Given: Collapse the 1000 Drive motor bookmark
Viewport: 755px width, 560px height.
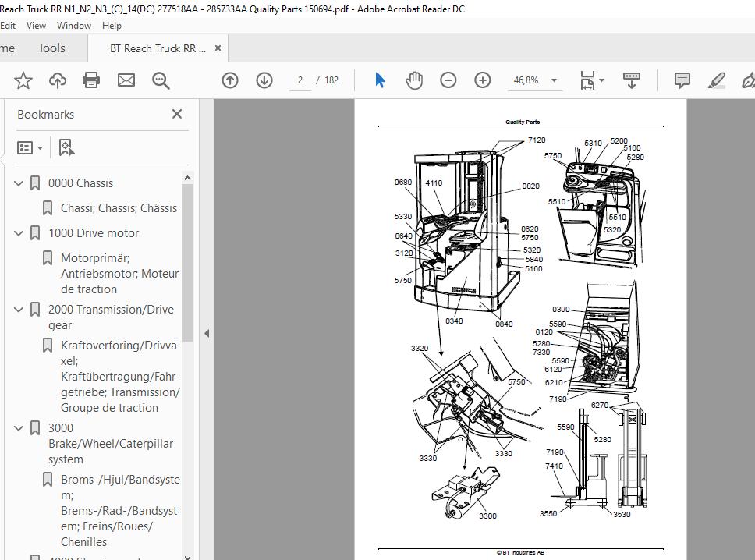Looking at the screenshot, I should pyautogui.click(x=19, y=233).
